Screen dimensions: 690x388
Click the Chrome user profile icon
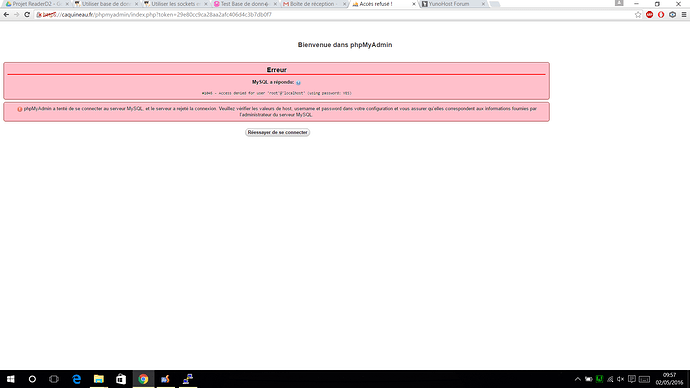point(619,3)
